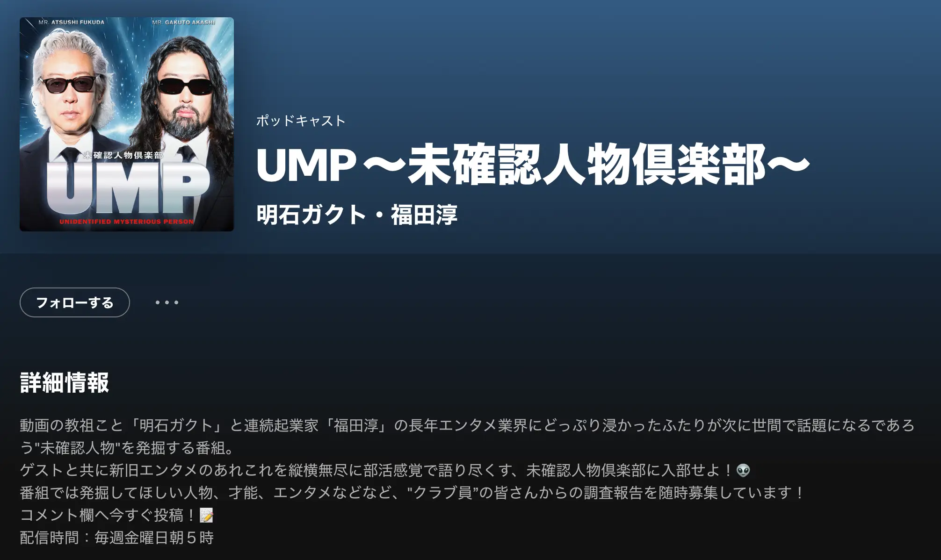Click the フォローする follow button

75,302
